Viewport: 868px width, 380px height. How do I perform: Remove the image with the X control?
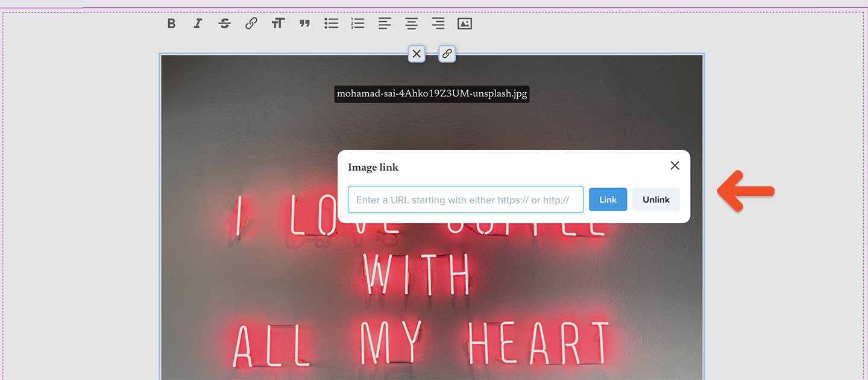[417, 54]
